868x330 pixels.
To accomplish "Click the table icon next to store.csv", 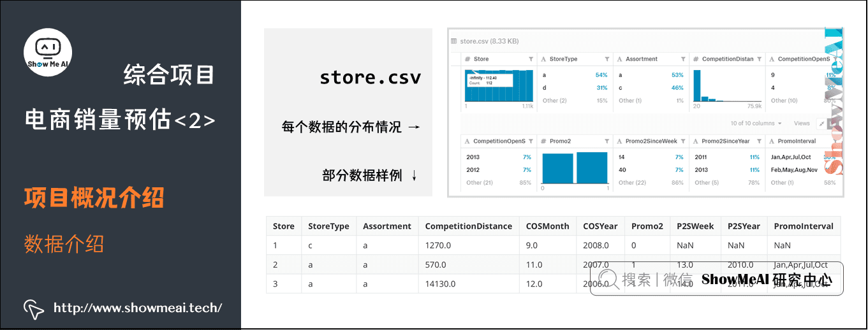I will [454, 41].
